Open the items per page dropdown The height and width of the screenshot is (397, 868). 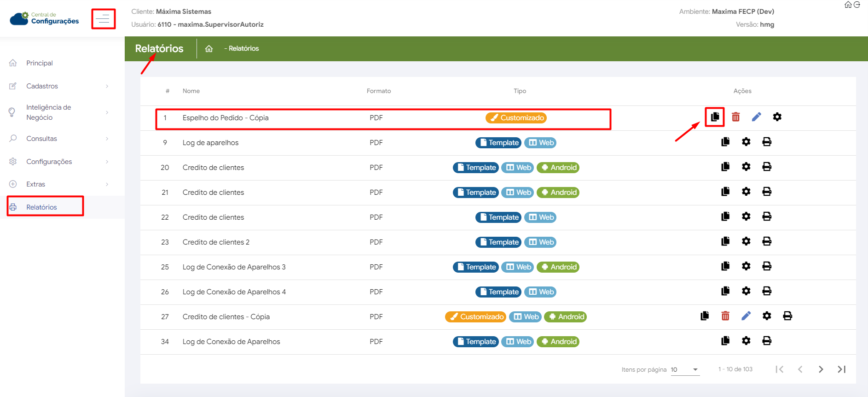click(x=685, y=369)
